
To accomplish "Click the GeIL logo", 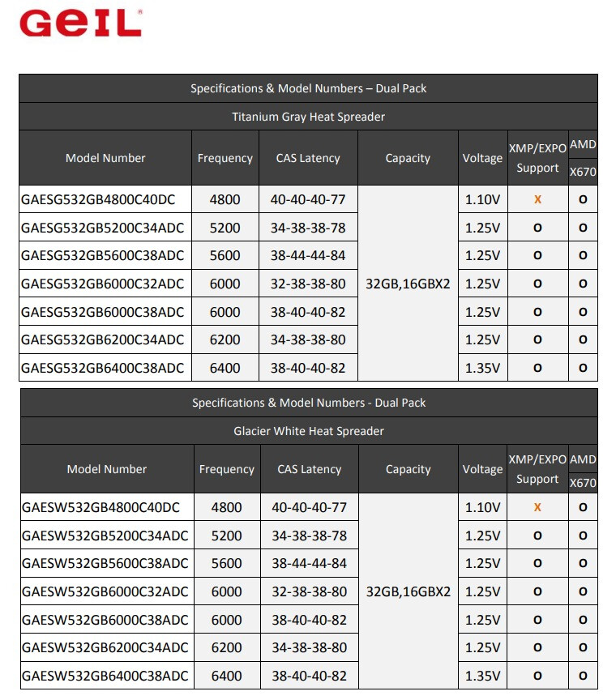I will (x=81, y=23).
